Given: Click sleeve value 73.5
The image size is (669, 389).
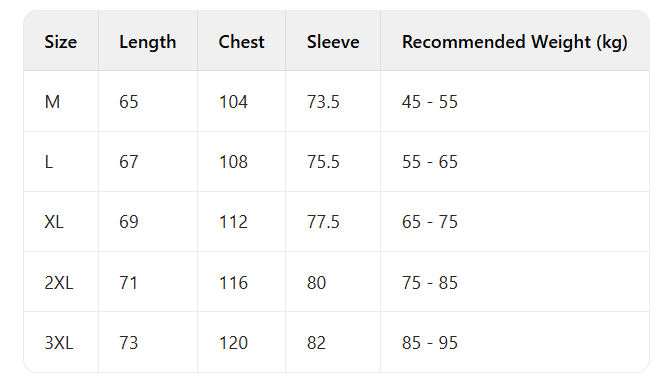Looking at the screenshot, I should tap(323, 102).
